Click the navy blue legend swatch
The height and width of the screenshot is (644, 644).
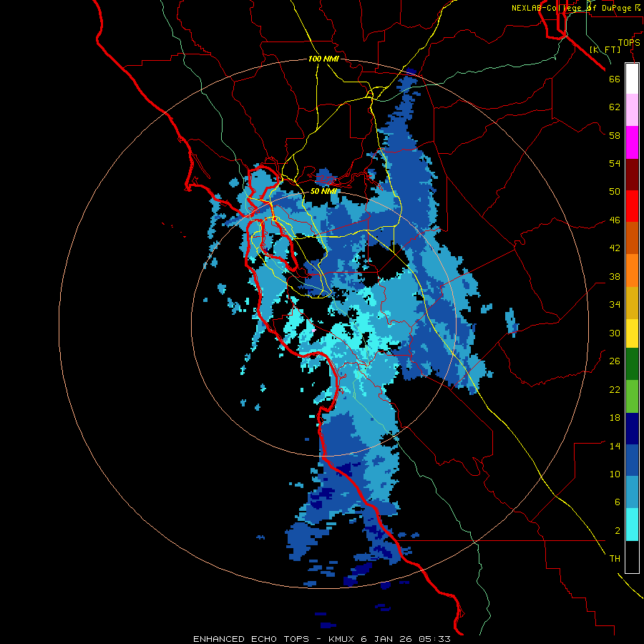click(632, 429)
